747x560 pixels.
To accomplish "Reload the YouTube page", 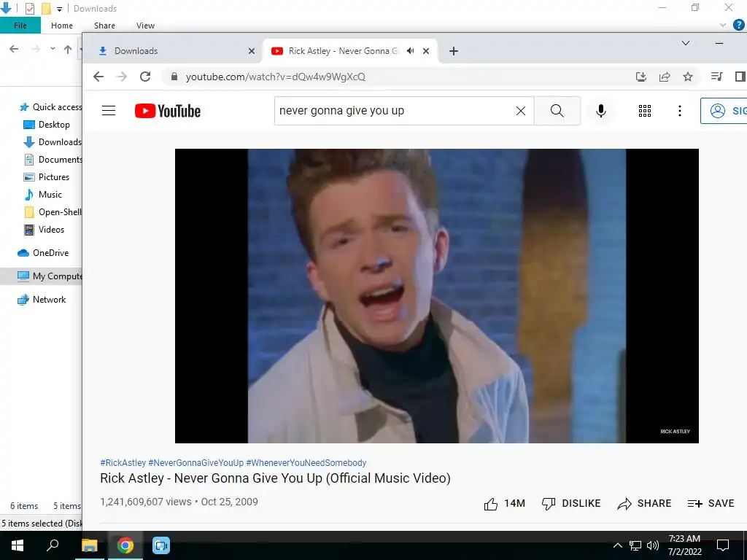I will pos(145,77).
